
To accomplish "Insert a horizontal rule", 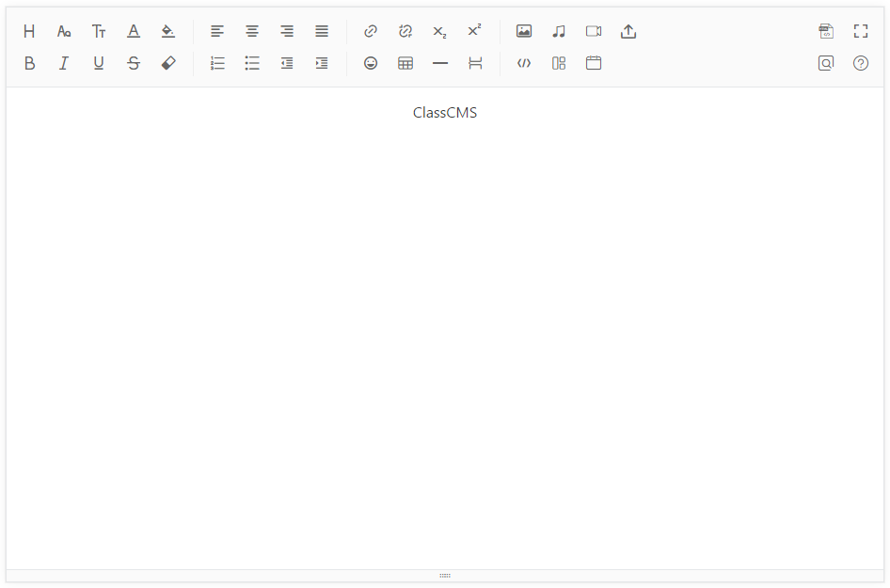I will pos(440,63).
